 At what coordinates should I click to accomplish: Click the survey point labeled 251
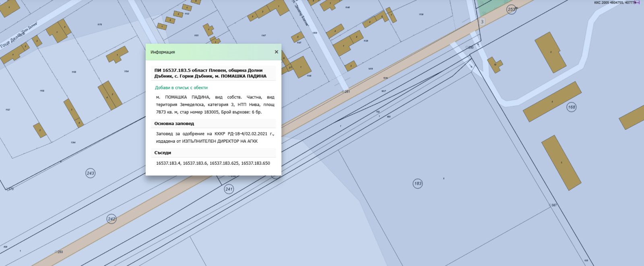tap(346, 92)
